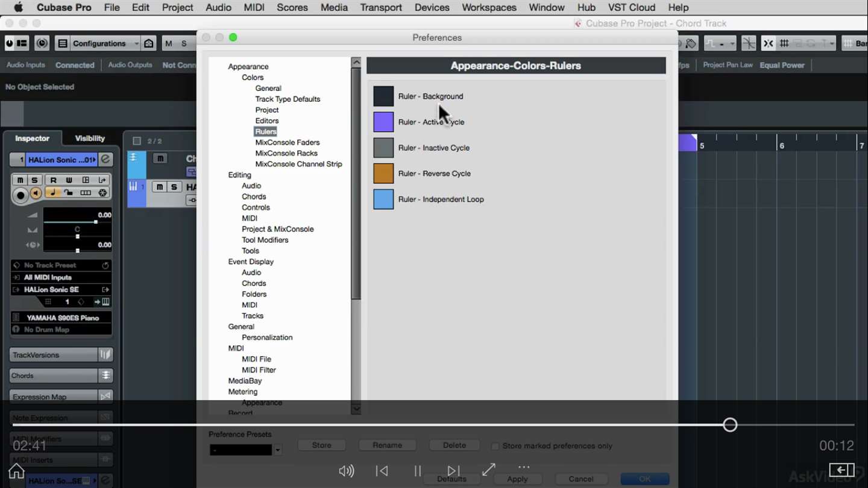The width and height of the screenshot is (868, 488).
Task: Open the Apple menu
Action: [18, 8]
